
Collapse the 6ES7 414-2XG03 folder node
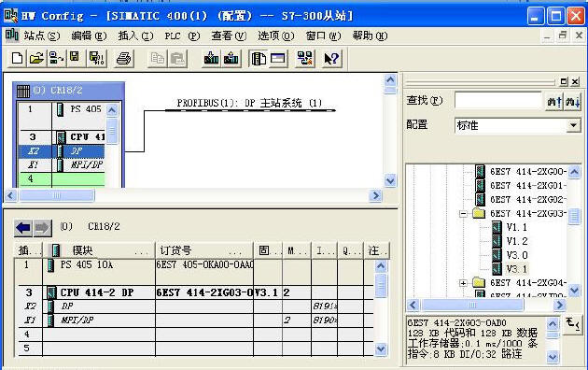(464, 214)
